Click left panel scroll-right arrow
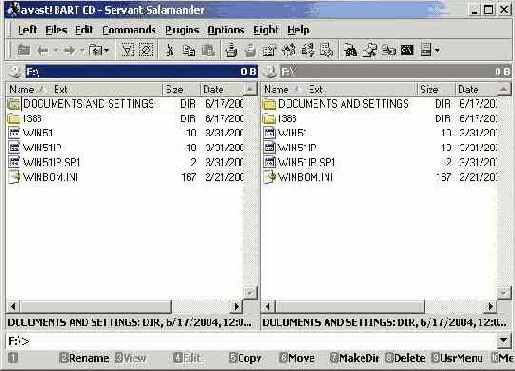Viewport: 515px width, 371px height. pyautogui.click(x=237, y=306)
